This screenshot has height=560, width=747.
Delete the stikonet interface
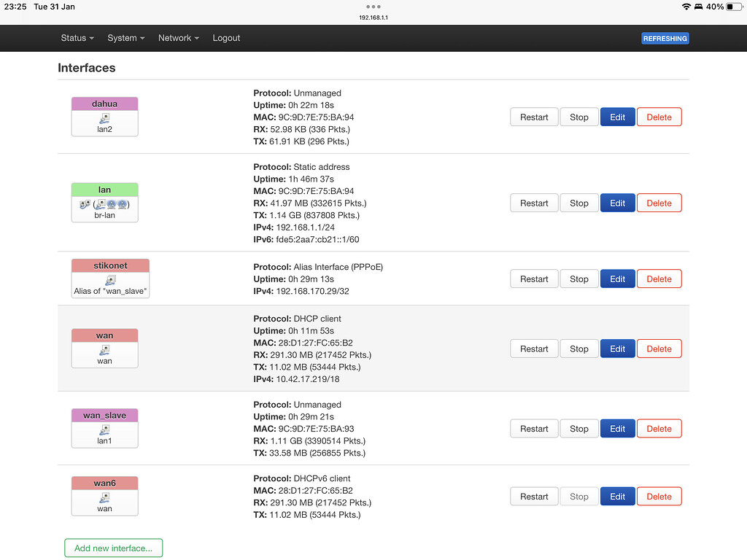(x=659, y=279)
